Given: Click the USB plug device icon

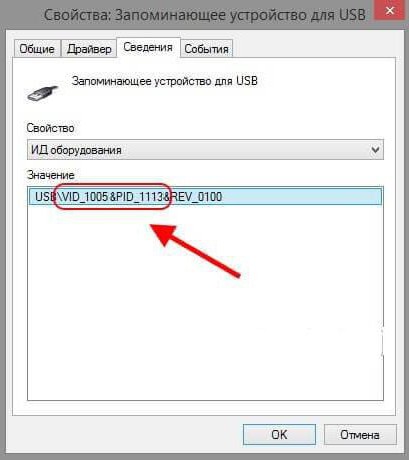Looking at the screenshot, I should point(43,93).
